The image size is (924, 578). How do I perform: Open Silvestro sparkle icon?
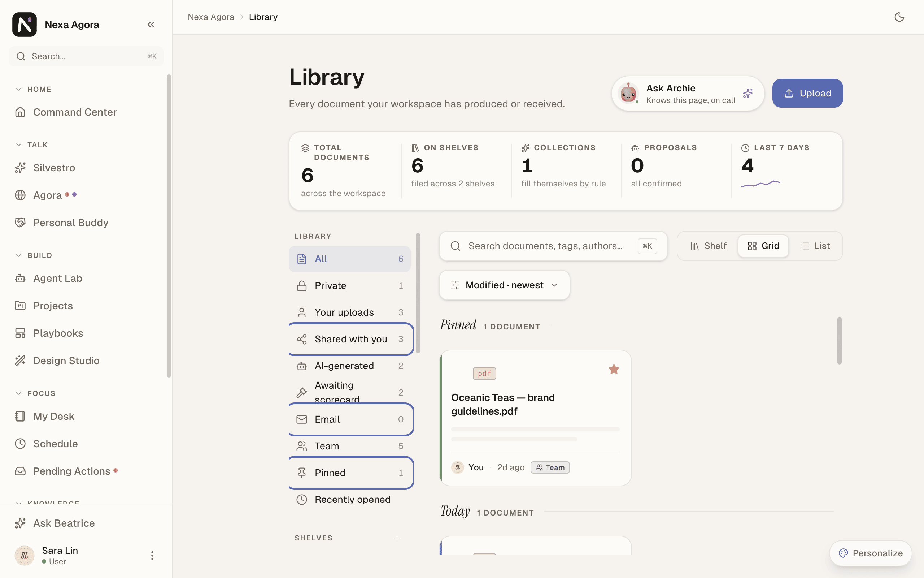[x=20, y=167]
